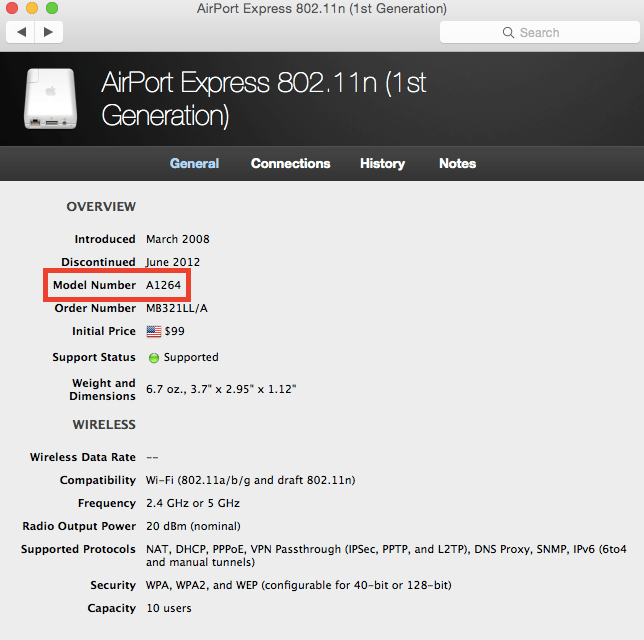Image resolution: width=644 pixels, height=640 pixels.
Task: Click the window title bar text
Action: [322, 8]
